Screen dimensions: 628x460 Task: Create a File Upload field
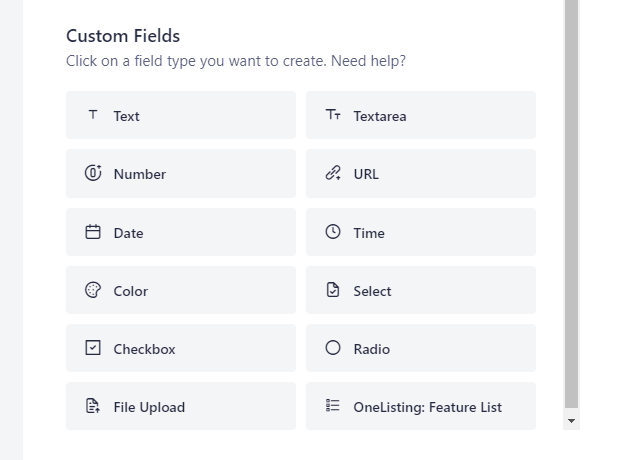[181, 406]
